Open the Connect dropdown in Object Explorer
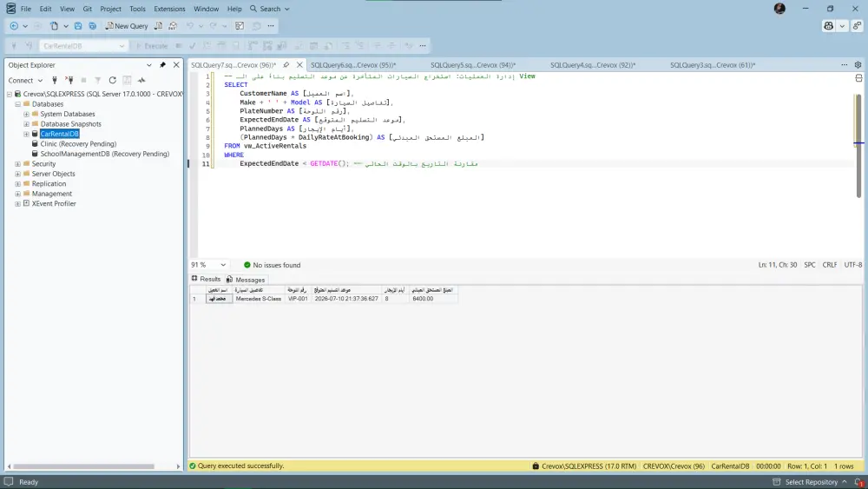The image size is (868, 489). 25,80
